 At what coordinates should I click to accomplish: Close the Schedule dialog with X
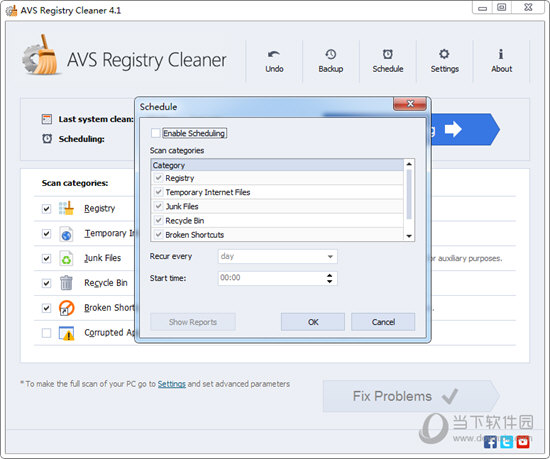click(410, 104)
